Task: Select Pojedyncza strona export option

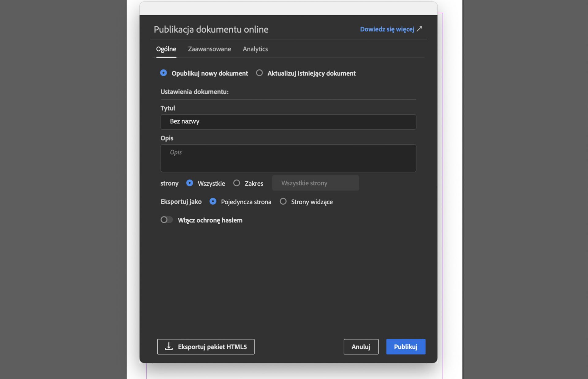Action: (x=213, y=202)
